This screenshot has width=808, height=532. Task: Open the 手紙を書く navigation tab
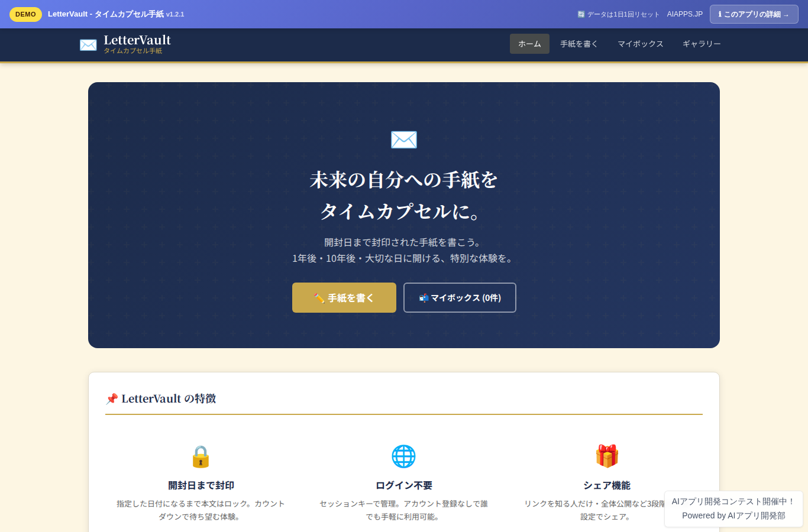tap(579, 44)
